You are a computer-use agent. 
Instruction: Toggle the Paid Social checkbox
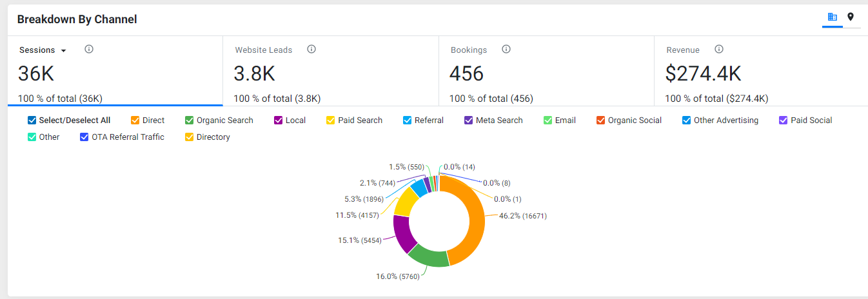(784, 121)
